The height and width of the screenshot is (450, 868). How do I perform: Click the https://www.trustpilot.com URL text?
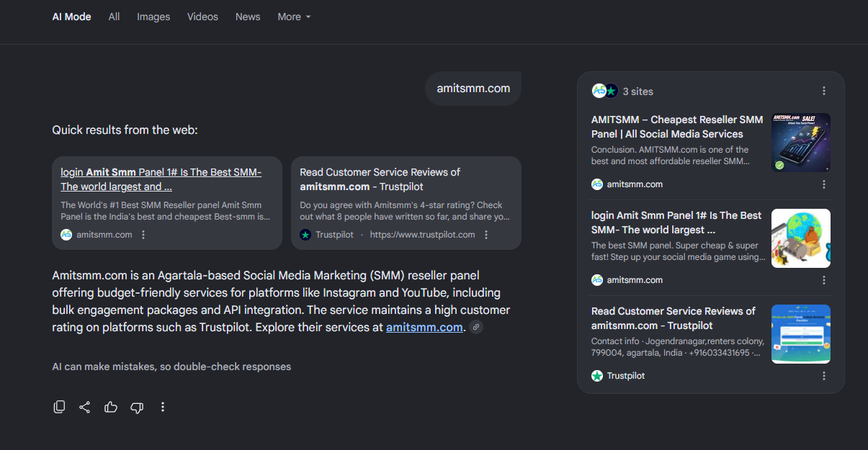[x=422, y=235]
